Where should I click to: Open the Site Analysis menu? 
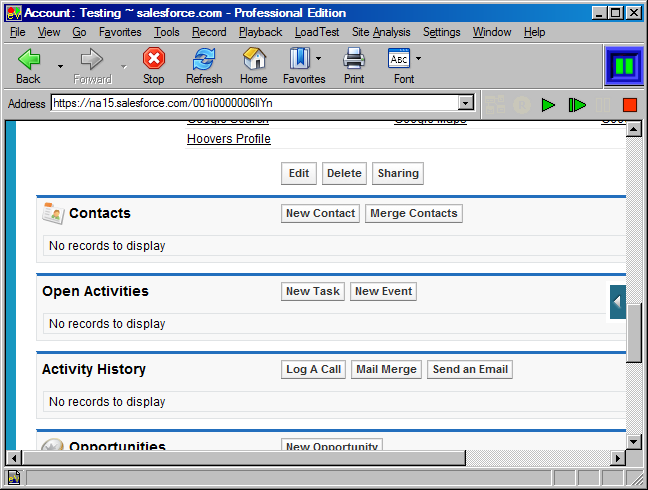tap(381, 32)
